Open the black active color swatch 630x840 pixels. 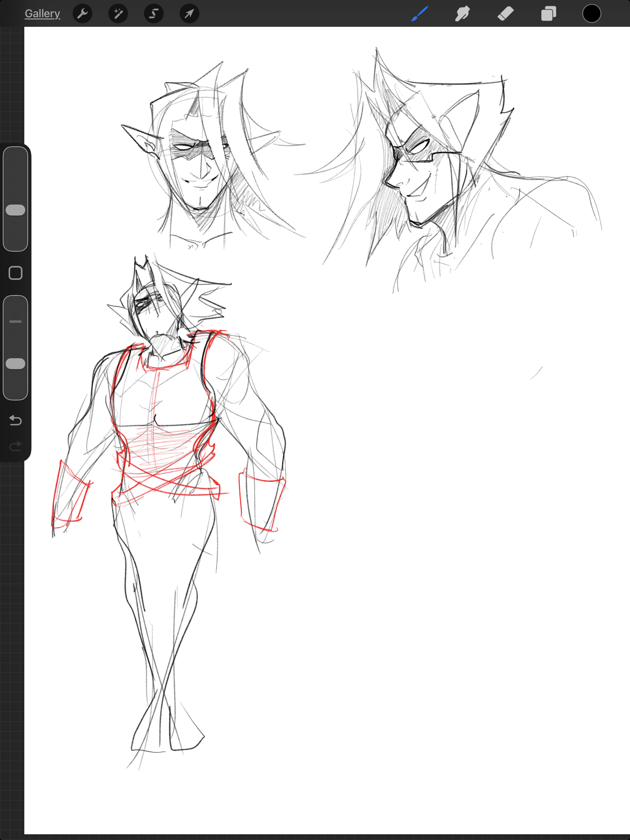point(591,14)
